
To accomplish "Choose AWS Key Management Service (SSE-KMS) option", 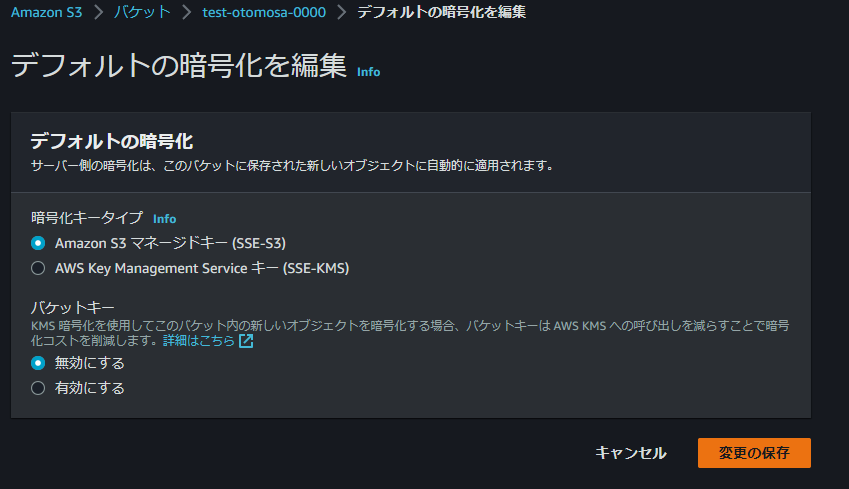I will click(38, 268).
